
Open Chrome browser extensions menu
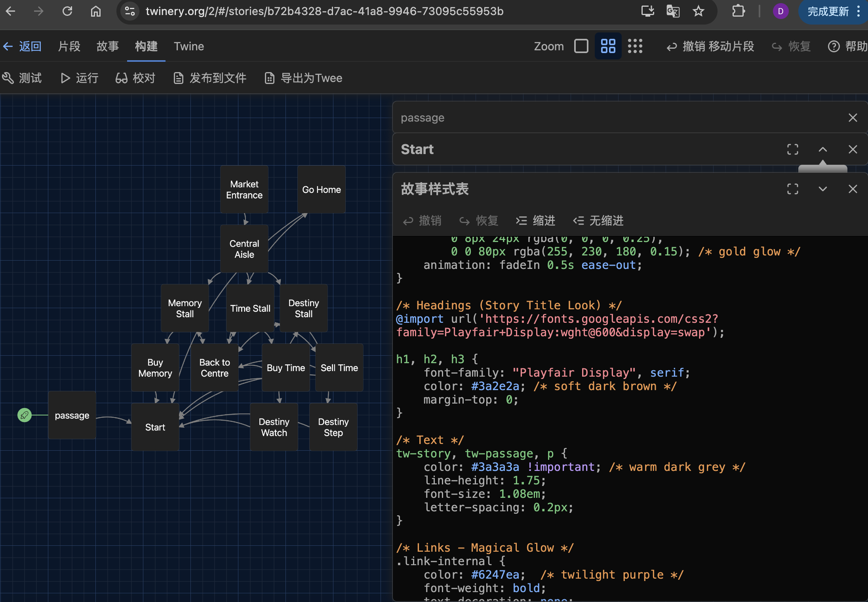739,11
